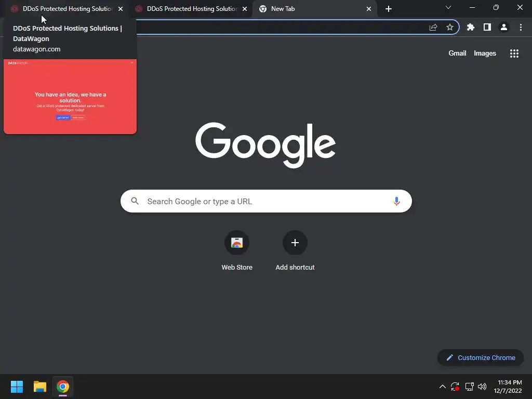The width and height of the screenshot is (532, 399).
Task: Open the Google apps grid
Action: (x=514, y=54)
